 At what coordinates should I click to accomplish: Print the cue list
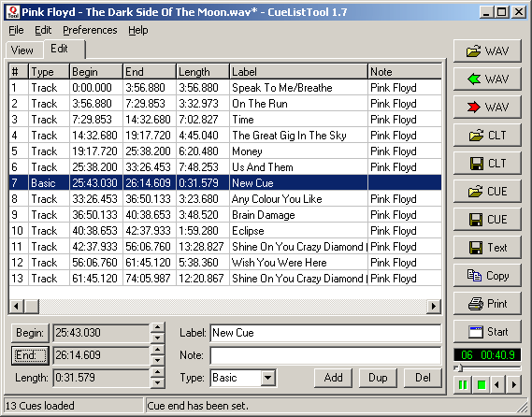[x=487, y=304]
